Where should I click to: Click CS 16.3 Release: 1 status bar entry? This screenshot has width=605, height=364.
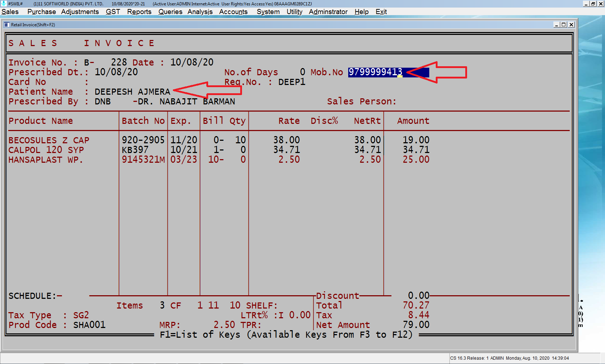470,358
